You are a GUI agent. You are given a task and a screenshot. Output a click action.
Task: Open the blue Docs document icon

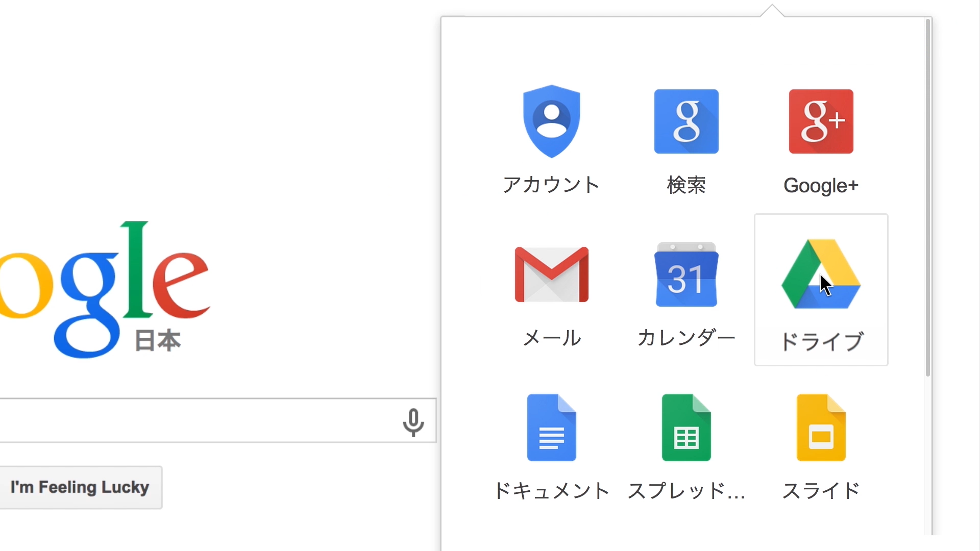(x=552, y=428)
